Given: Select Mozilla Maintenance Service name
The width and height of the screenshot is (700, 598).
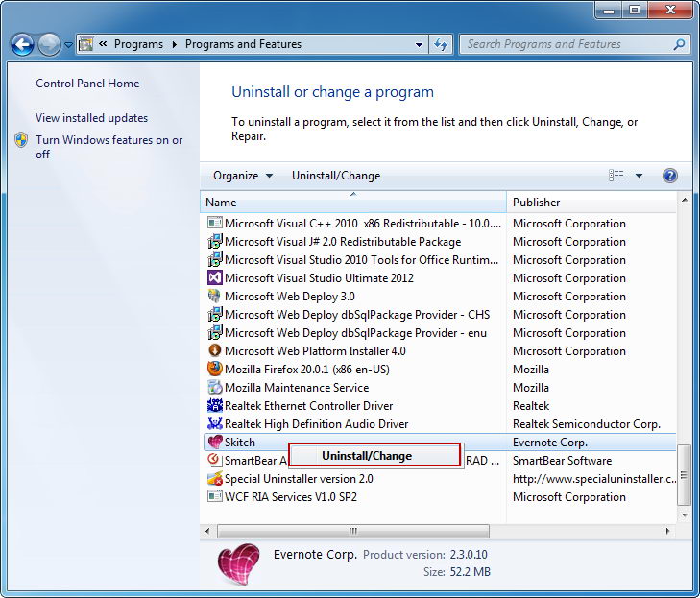Looking at the screenshot, I should (297, 388).
